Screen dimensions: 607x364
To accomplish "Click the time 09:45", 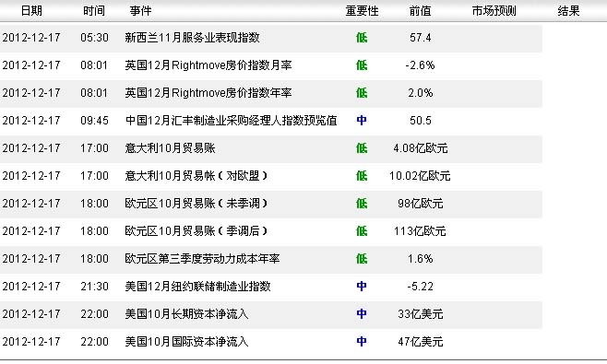I will click(94, 121).
